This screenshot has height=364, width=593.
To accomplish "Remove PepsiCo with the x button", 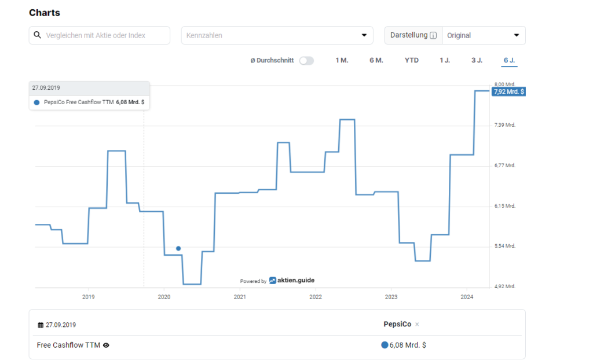I will (417, 324).
